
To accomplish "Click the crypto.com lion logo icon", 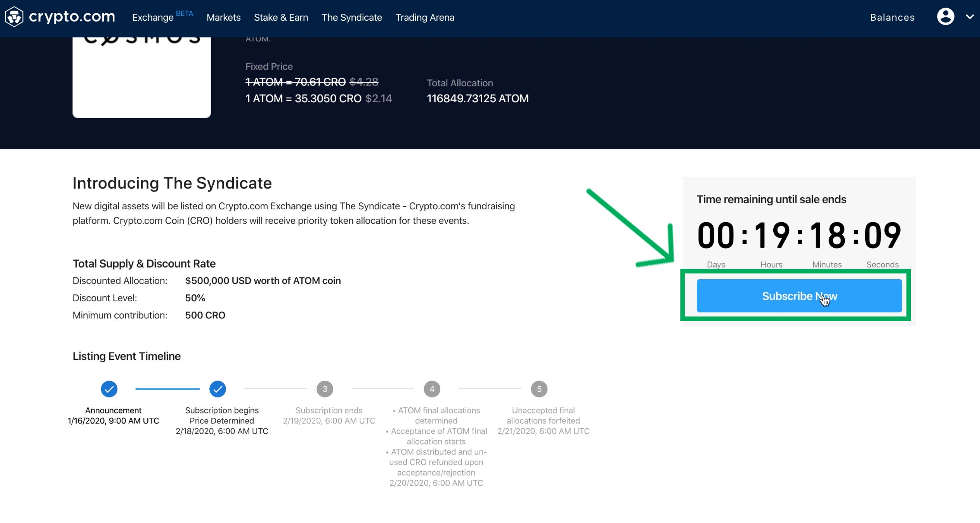I will click(x=14, y=17).
